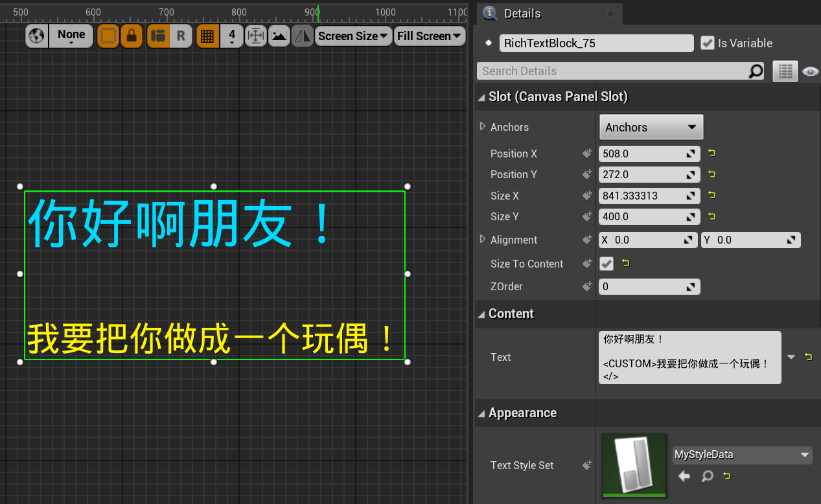The image size is (821, 504).
Task: Click the right-middle resize handle of the widget
Action: click(x=408, y=274)
